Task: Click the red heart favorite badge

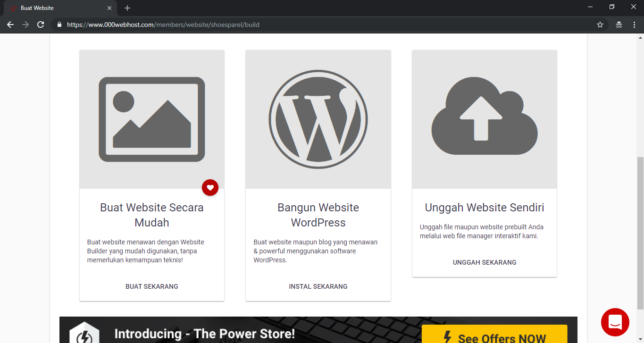Action: tap(210, 188)
